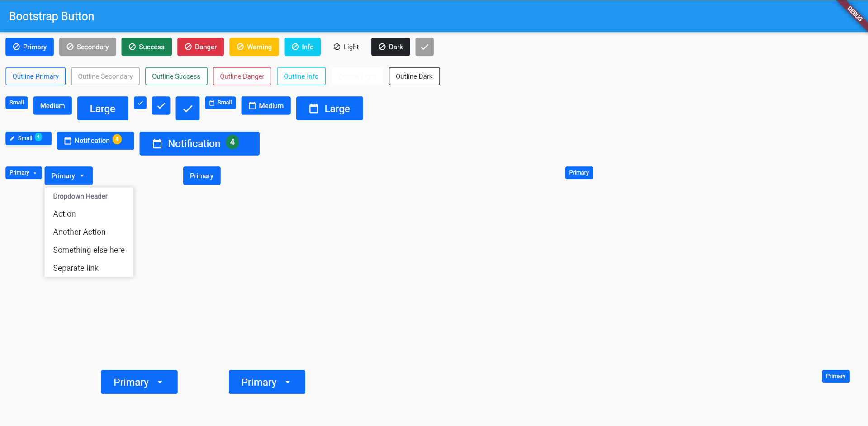Image resolution: width=868 pixels, height=426 pixels.
Task: Click the smallest blue checkmark icon button
Action: point(140,103)
